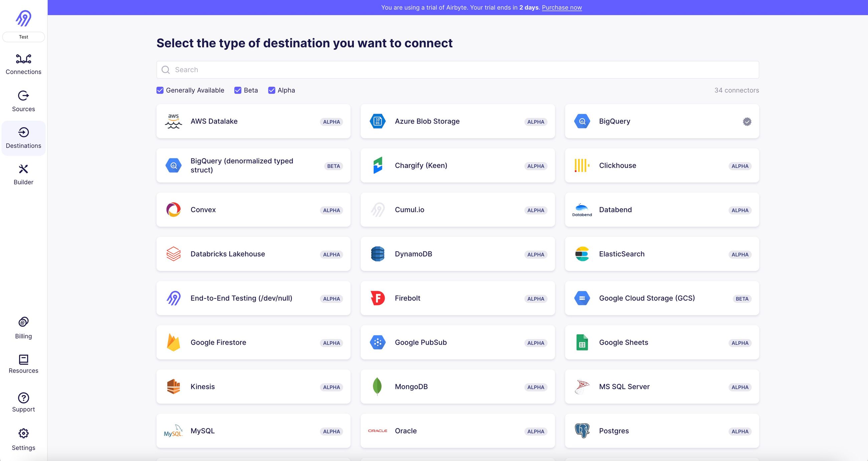The height and width of the screenshot is (461, 868).
Task: Follow the Purchase now link
Action: point(562,7)
